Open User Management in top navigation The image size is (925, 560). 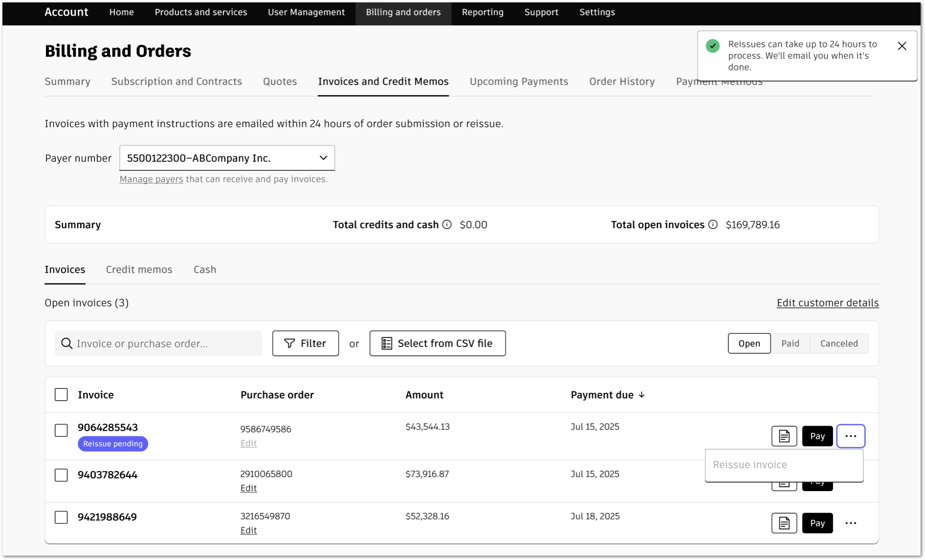(306, 12)
